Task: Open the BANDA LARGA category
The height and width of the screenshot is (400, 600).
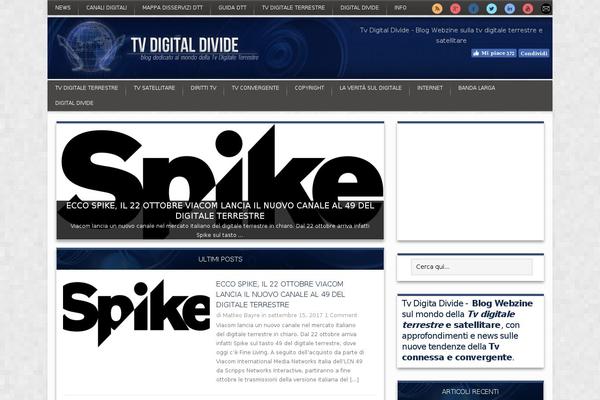Action: point(476,88)
